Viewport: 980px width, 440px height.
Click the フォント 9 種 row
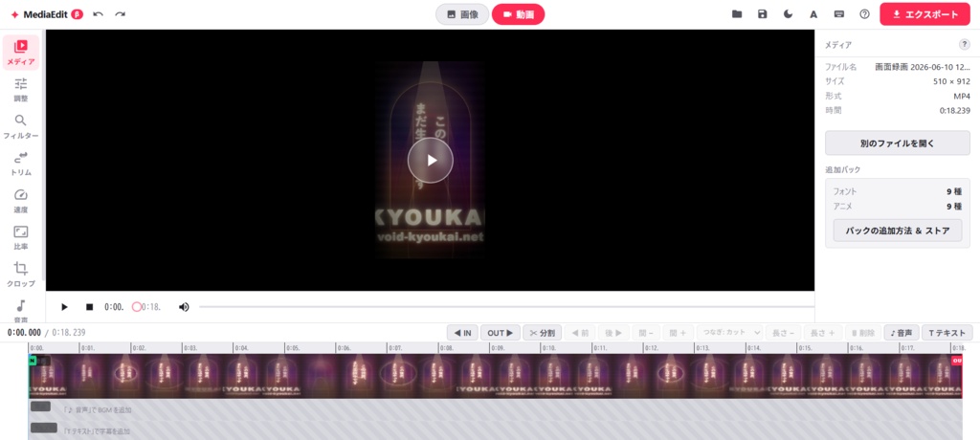pos(898,191)
